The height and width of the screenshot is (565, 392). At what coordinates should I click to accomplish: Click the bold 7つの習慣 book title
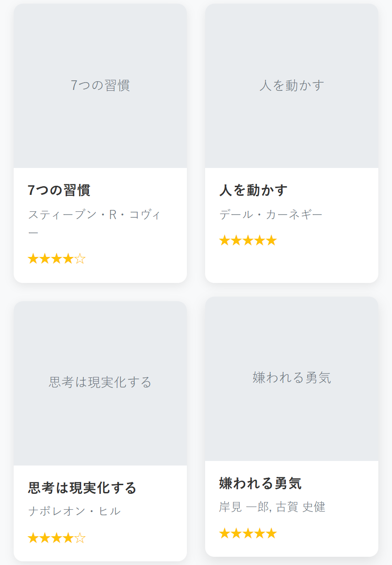click(59, 190)
